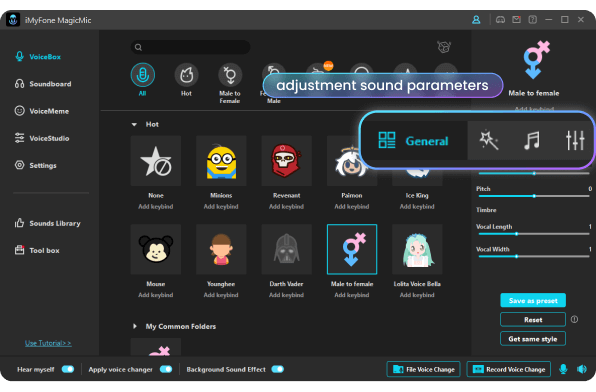Screen dimensions: 596x392
Task: Toggle the Hear myself switch
Action: coord(68,369)
